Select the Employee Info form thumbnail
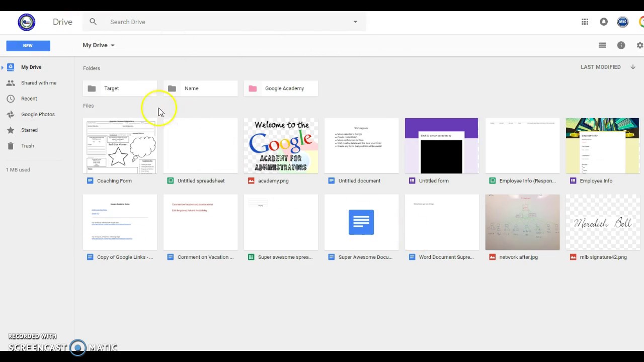This screenshot has width=644, height=362. click(x=603, y=146)
